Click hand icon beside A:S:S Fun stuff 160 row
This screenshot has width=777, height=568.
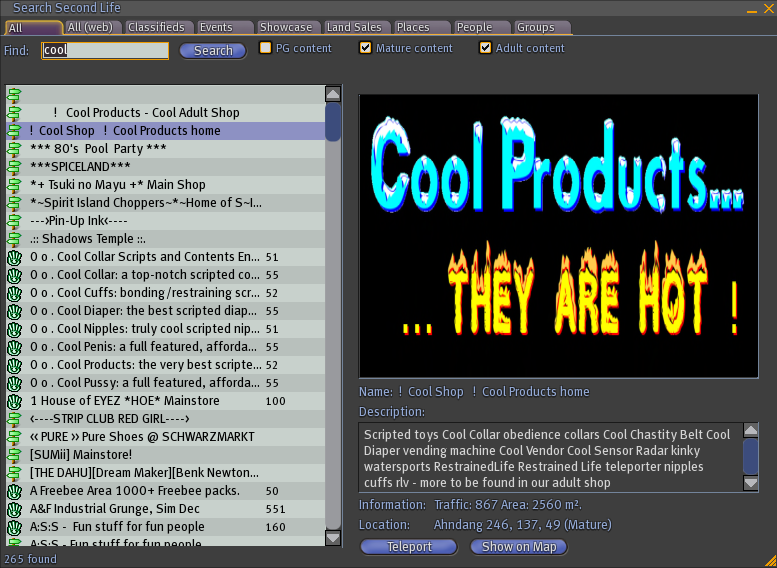coord(14,527)
